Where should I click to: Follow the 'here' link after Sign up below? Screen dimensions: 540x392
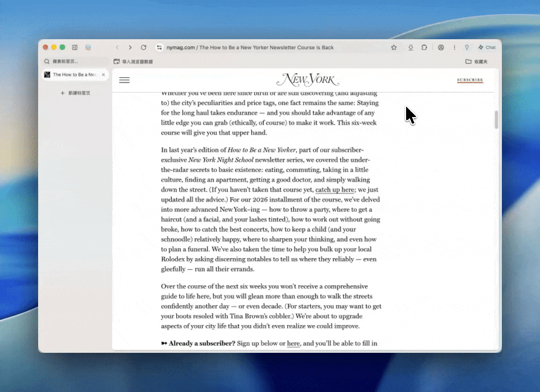293,344
